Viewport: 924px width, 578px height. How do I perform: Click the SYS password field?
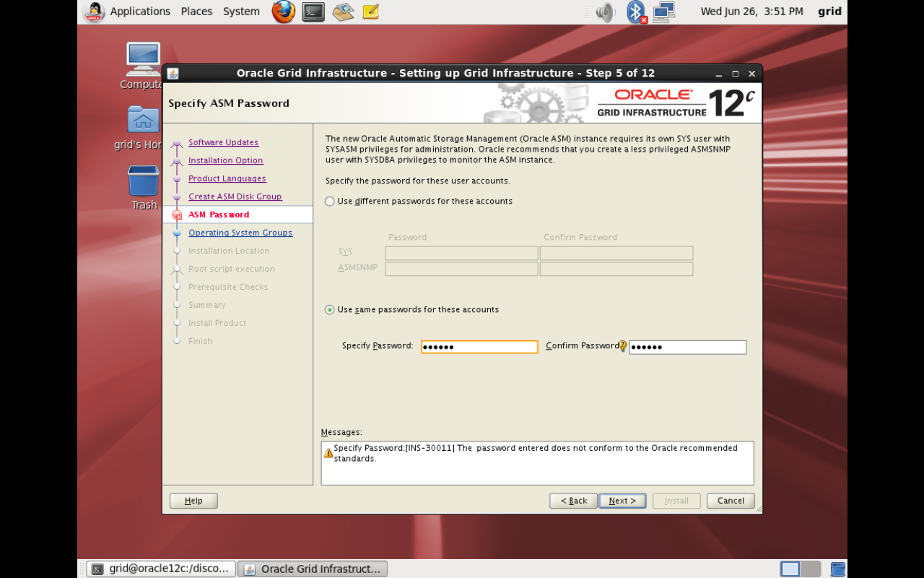(461, 253)
